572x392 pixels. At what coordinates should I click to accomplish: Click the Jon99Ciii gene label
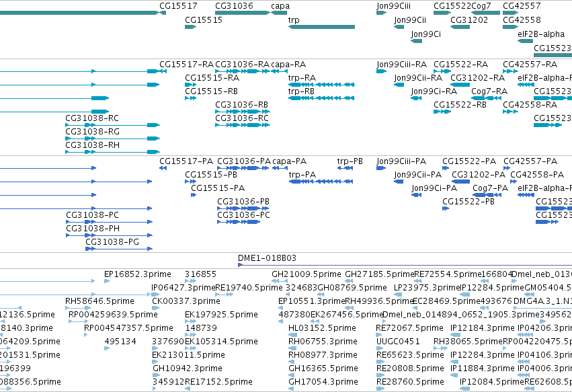[x=393, y=6]
